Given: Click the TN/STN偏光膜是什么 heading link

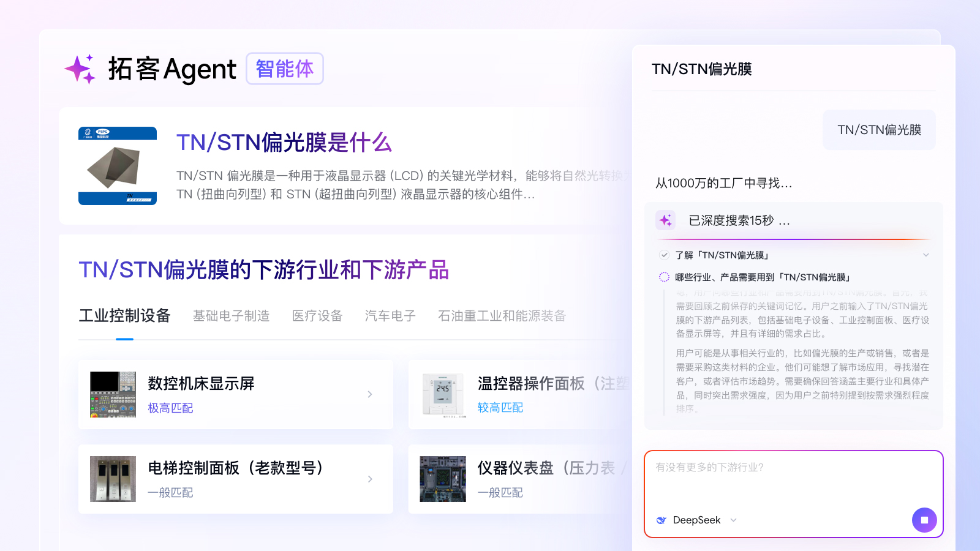Looking at the screenshot, I should [284, 143].
